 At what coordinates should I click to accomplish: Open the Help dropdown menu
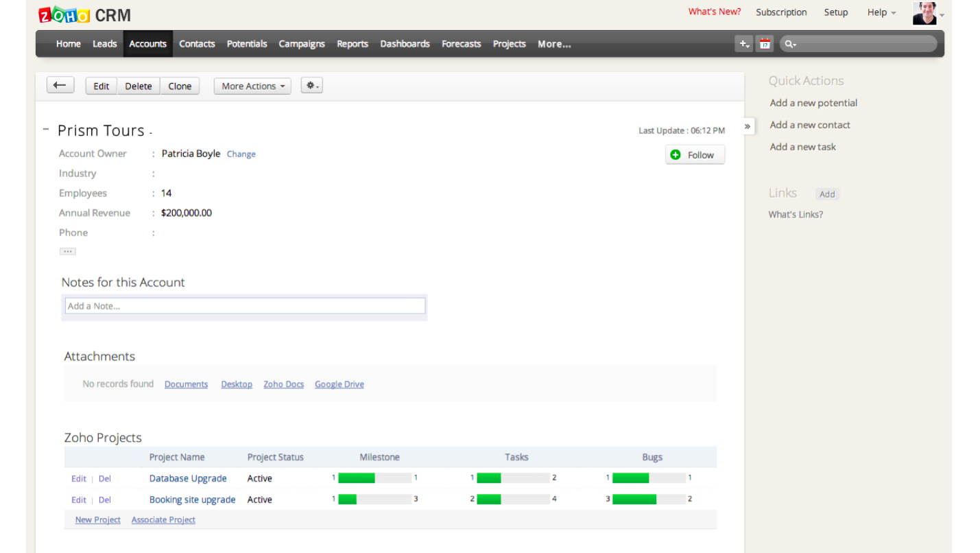[x=881, y=12]
